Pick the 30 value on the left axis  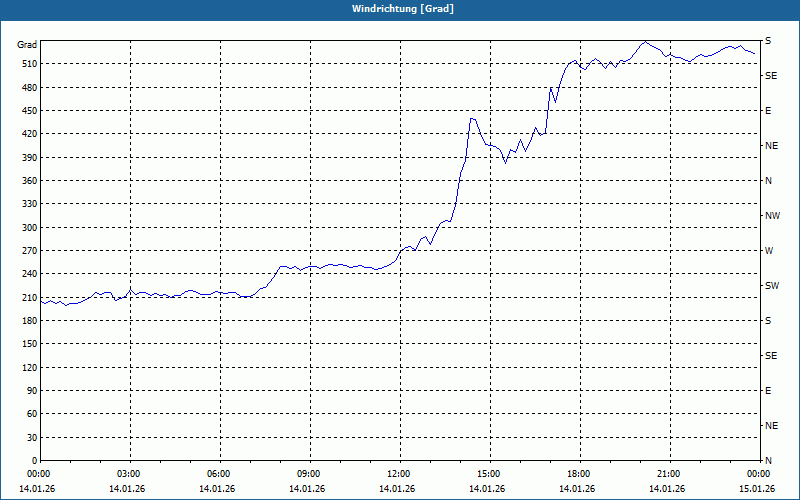tap(32, 437)
